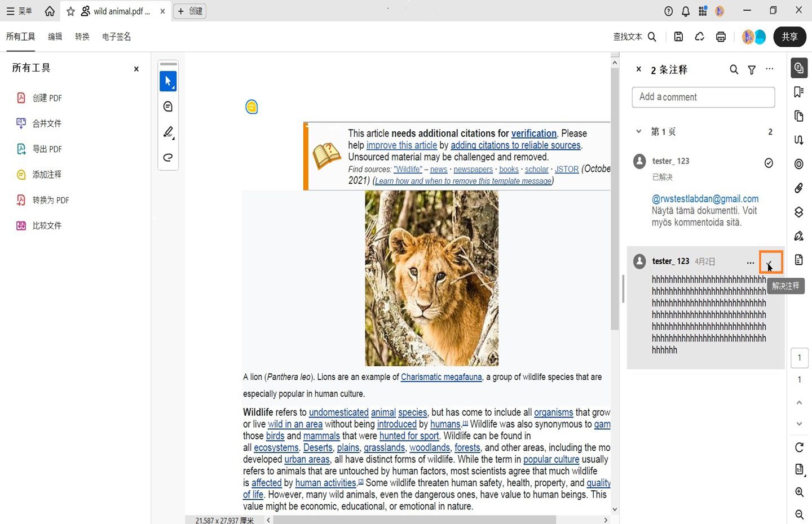
Task: Click the user avatar in the title bar
Action: [x=720, y=11]
